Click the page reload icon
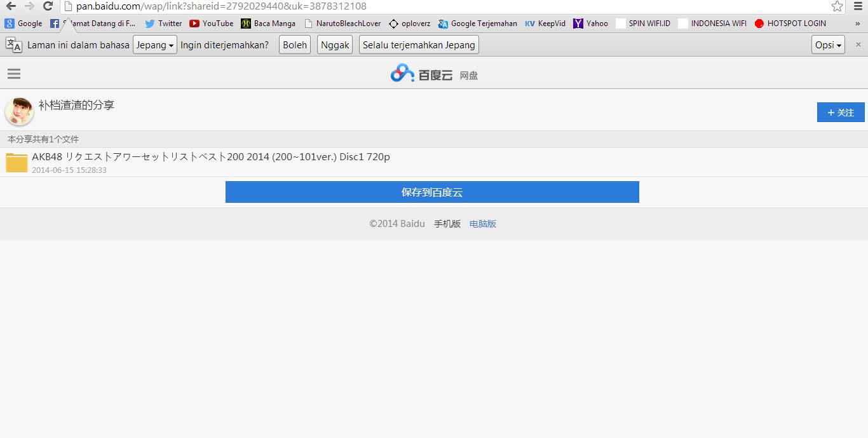This screenshot has width=868, height=438. tap(48, 6)
